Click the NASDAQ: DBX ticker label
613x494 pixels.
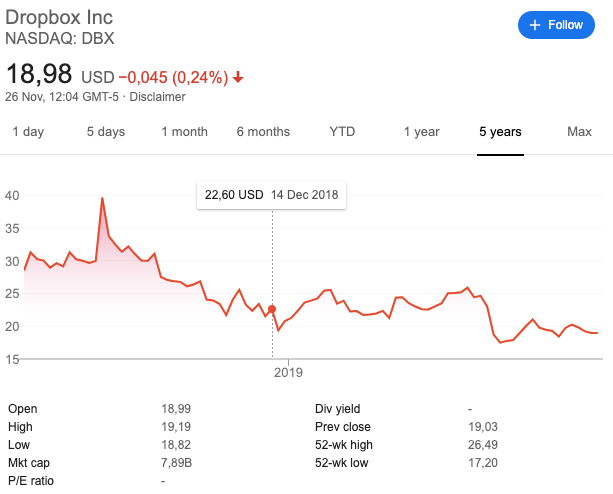60,38
